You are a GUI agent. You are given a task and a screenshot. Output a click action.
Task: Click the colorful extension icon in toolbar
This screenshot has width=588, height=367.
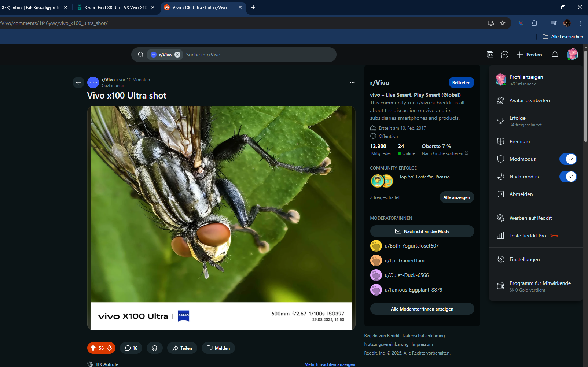point(521,23)
